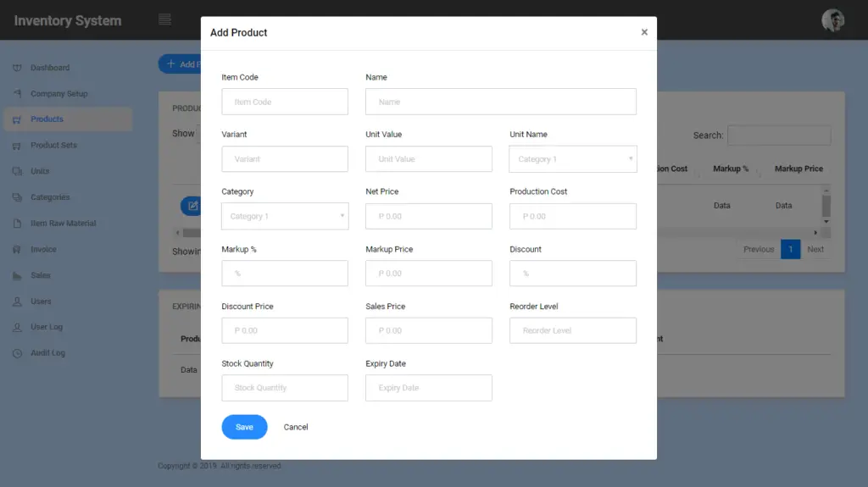The width and height of the screenshot is (868, 487).
Task: Click the table vertical scrollbar thumb
Action: [826, 206]
